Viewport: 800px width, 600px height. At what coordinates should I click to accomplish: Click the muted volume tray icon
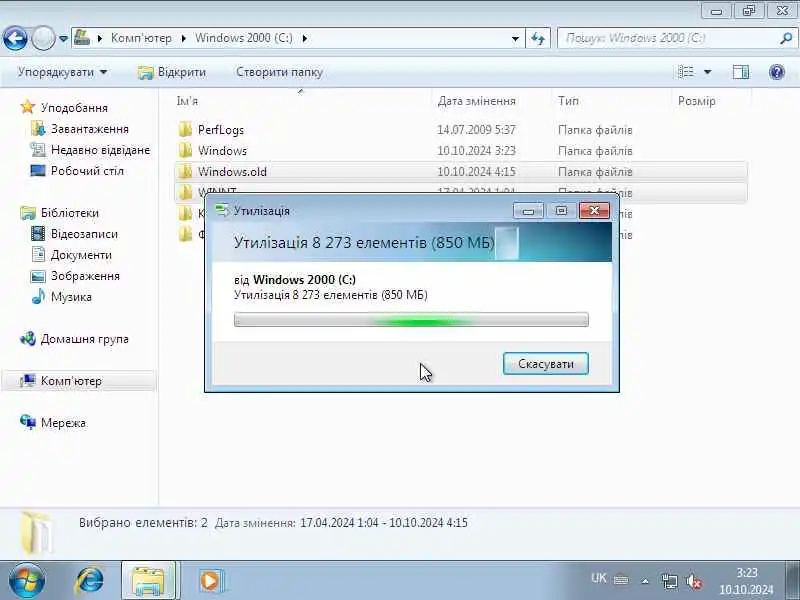pyautogui.click(x=694, y=581)
